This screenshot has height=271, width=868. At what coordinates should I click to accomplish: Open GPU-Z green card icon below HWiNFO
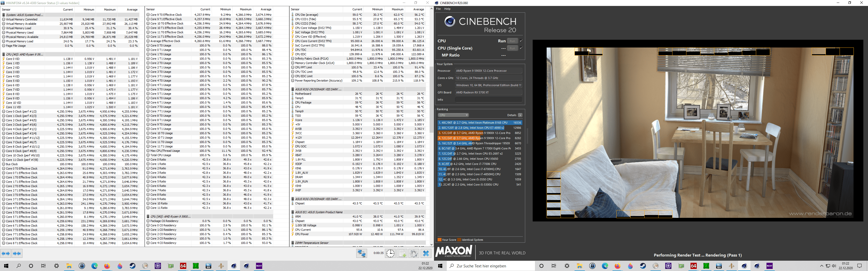tap(171, 266)
